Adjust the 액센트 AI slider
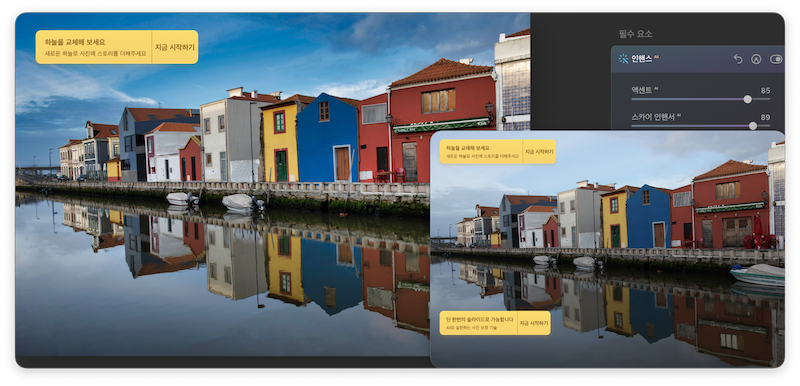 point(701,99)
